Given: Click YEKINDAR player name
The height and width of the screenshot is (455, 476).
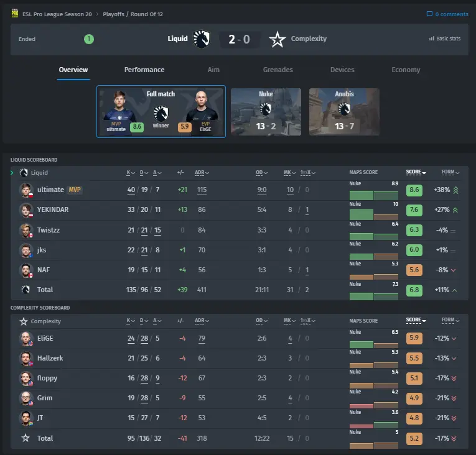Looking at the screenshot, I should coord(53,210).
